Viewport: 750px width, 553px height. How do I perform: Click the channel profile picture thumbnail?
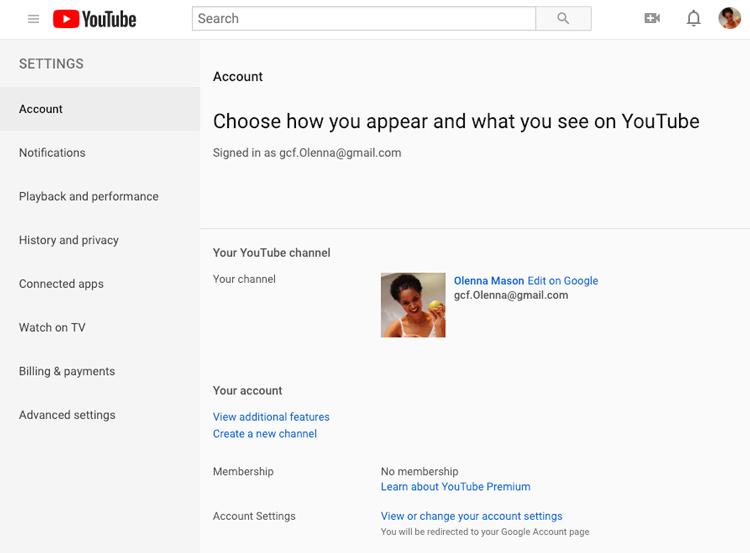click(413, 305)
